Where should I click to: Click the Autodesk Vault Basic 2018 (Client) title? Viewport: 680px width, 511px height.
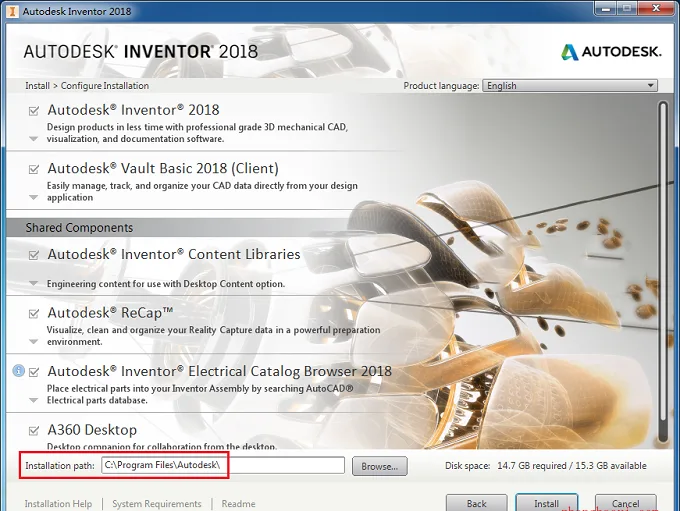[x=163, y=169]
